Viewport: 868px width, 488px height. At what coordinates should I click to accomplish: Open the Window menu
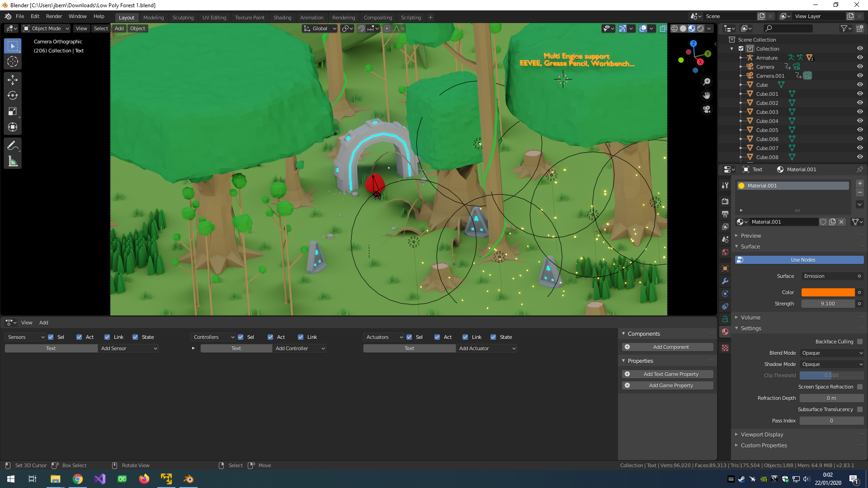coord(77,16)
